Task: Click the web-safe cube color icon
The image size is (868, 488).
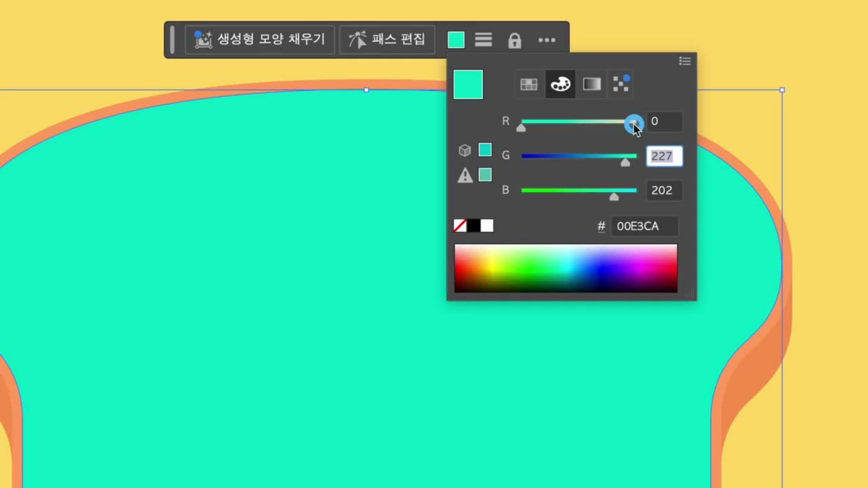Action: [465, 150]
